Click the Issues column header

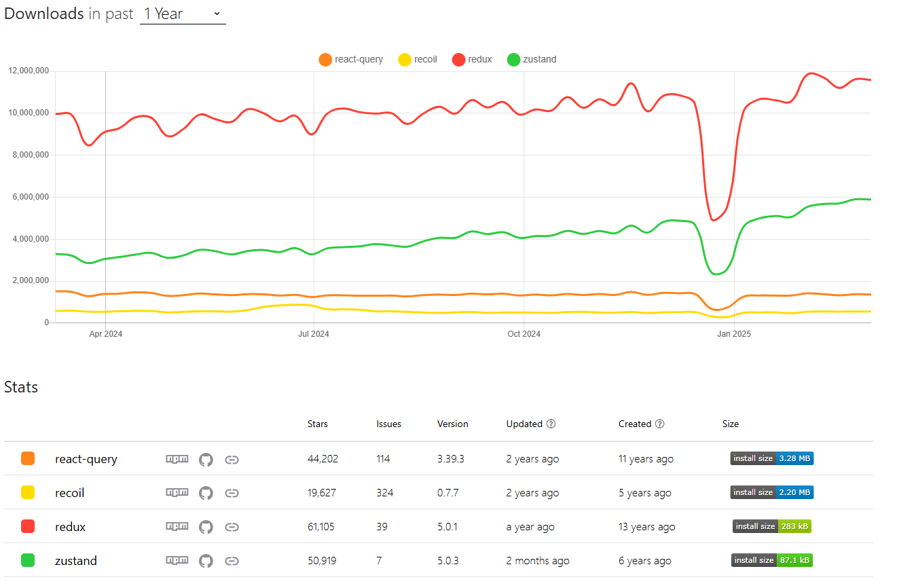click(389, 424)
